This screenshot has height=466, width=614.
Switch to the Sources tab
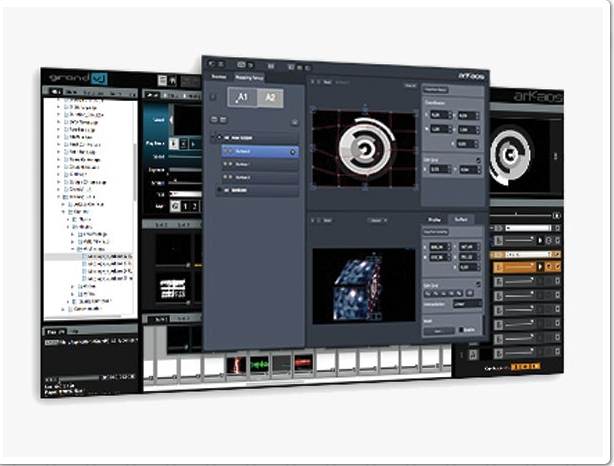click(x=220, y=75)
